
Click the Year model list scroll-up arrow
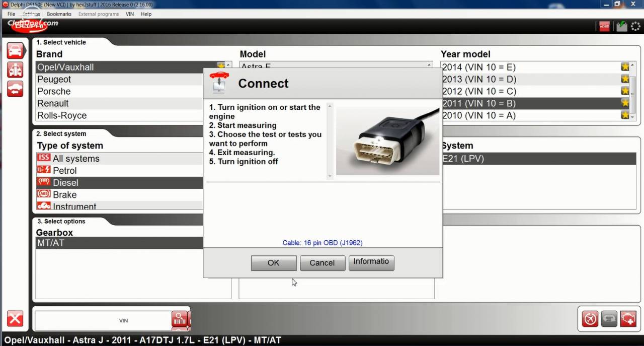click(x=633, y=64)
